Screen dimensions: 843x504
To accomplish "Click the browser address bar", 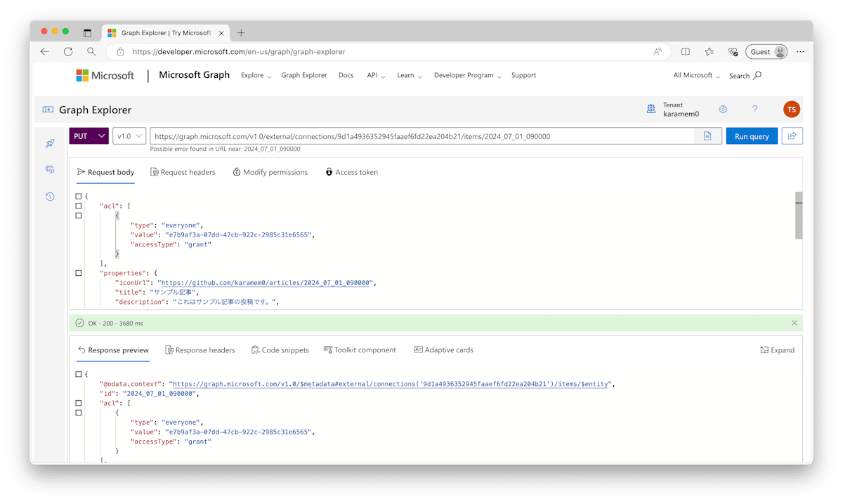I will coord(388,51).
